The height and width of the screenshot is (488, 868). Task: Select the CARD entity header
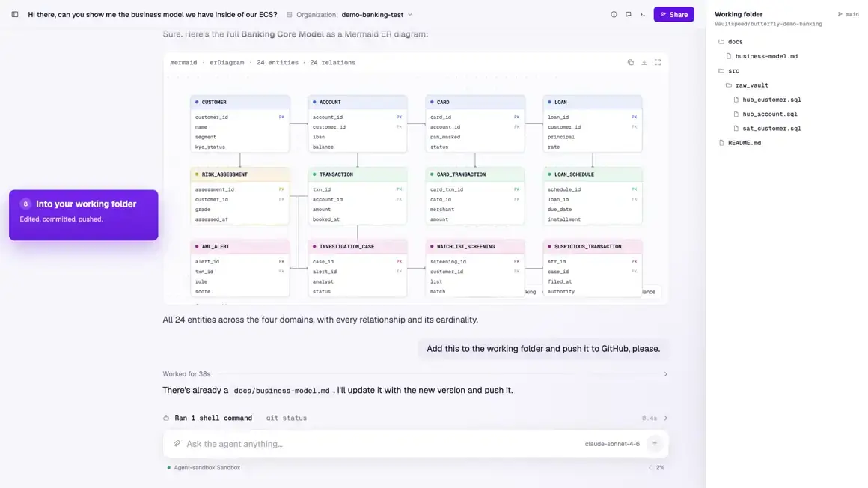(475, 102)
